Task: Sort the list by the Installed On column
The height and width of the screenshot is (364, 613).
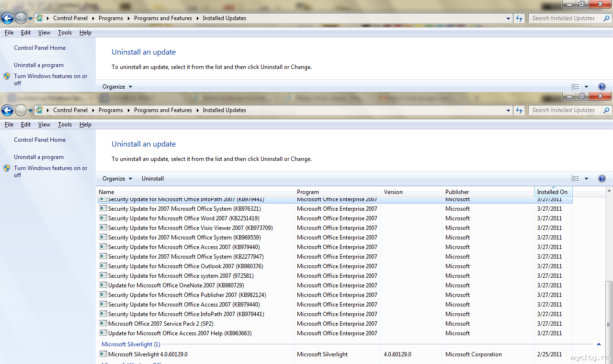Action: (x=553, y=192)
